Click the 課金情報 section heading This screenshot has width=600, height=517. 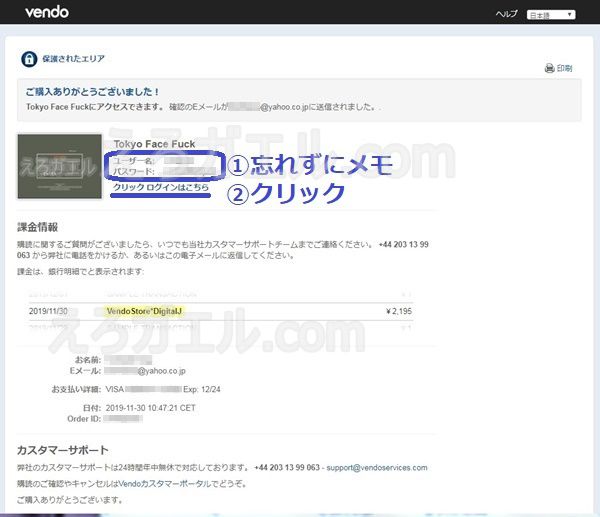click(x=38, y=227)
